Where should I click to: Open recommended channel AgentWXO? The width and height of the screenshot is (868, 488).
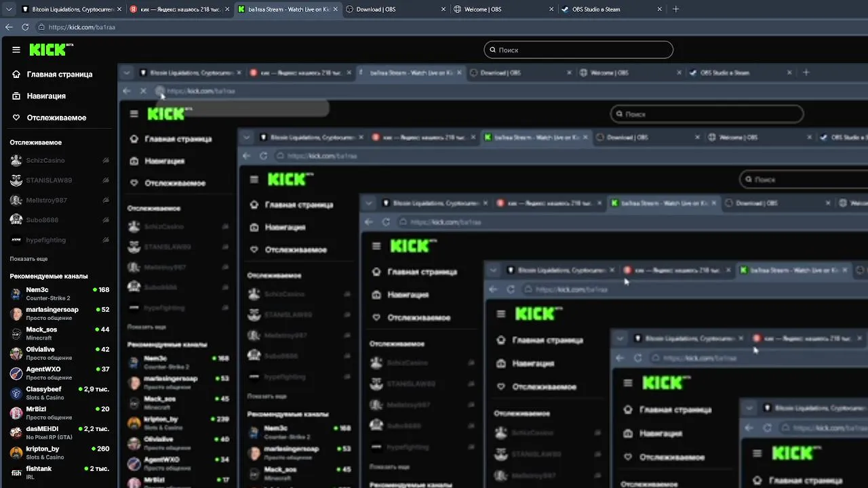(59, 373)
